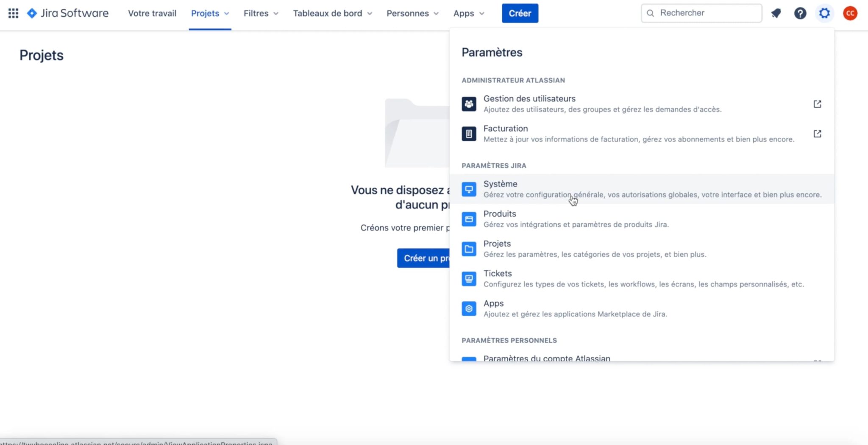
Task: Click the Facturation document icon
Action: point(469,134)
